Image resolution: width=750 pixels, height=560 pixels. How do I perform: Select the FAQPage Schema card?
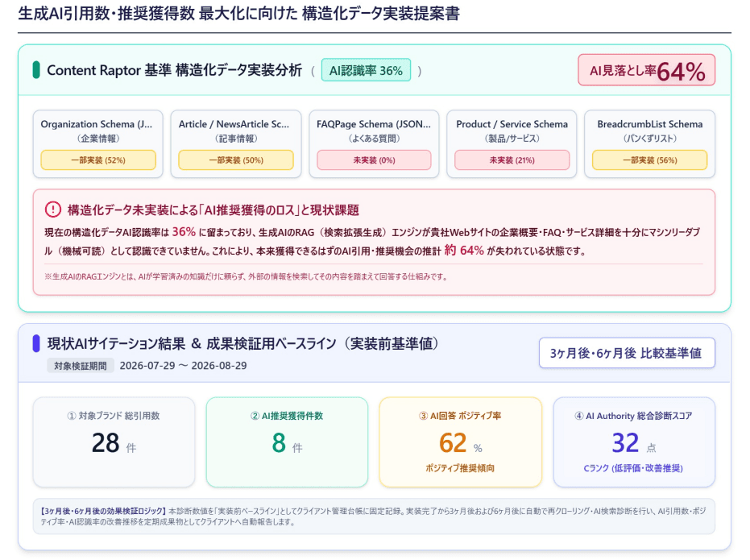(374, 143)
